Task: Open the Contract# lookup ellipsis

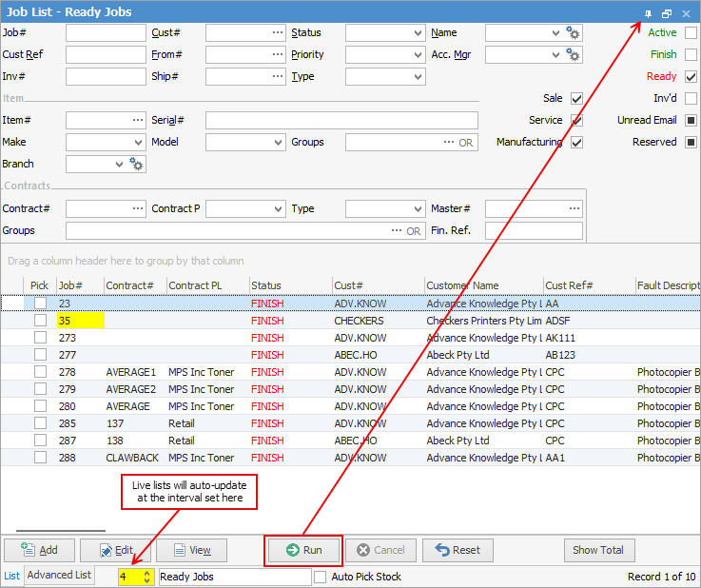Action: click(x=138, y=208)
